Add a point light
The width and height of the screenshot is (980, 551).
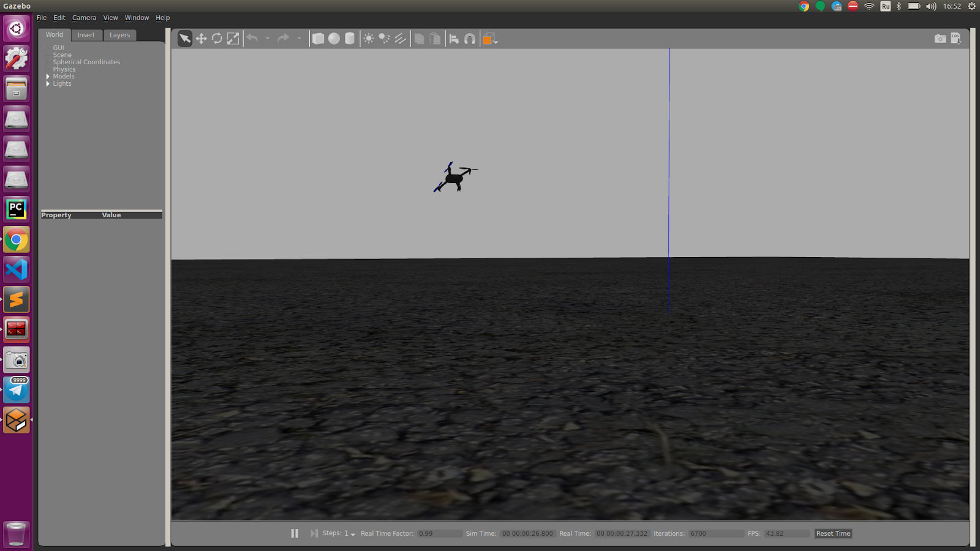coord(369,39)
